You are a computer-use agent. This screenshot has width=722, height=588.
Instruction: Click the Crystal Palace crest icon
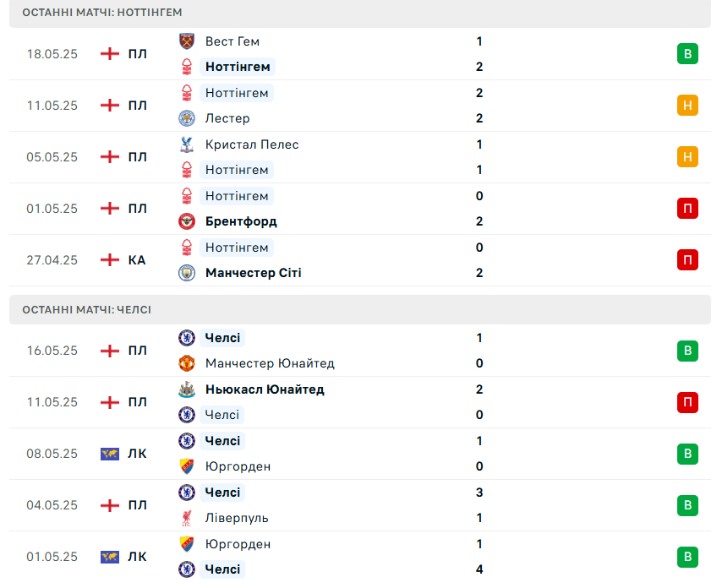[x=187, y=144]
